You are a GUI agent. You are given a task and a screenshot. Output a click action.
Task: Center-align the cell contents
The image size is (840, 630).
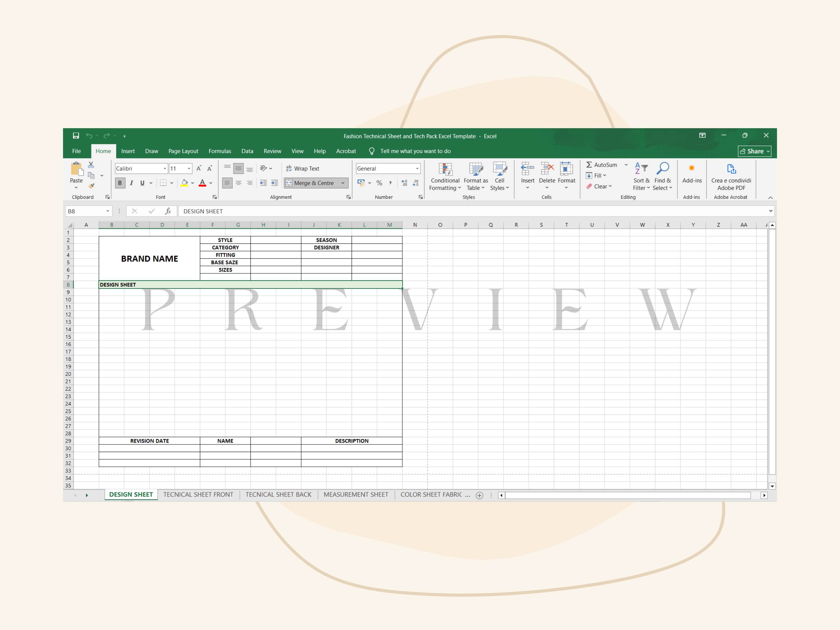[x=239, y=183]
